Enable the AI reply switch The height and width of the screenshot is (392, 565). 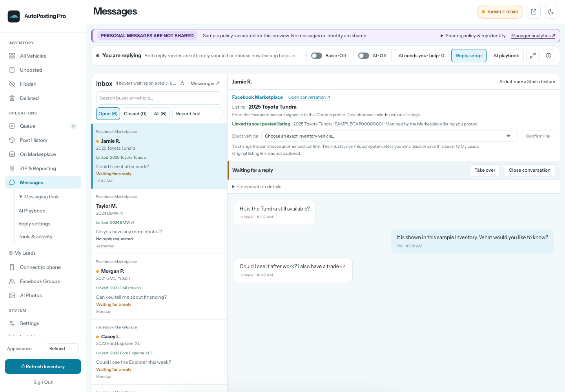coord(364,56)
